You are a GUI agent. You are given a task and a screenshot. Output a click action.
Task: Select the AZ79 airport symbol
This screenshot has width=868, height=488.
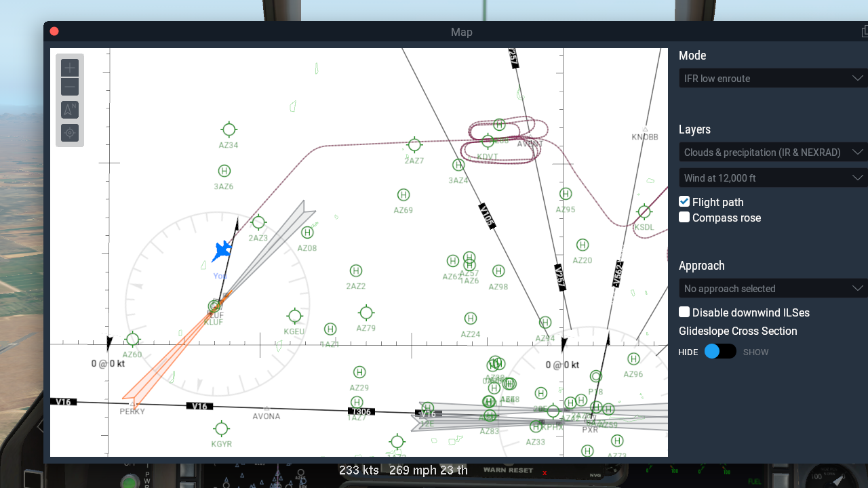point(366,312)
